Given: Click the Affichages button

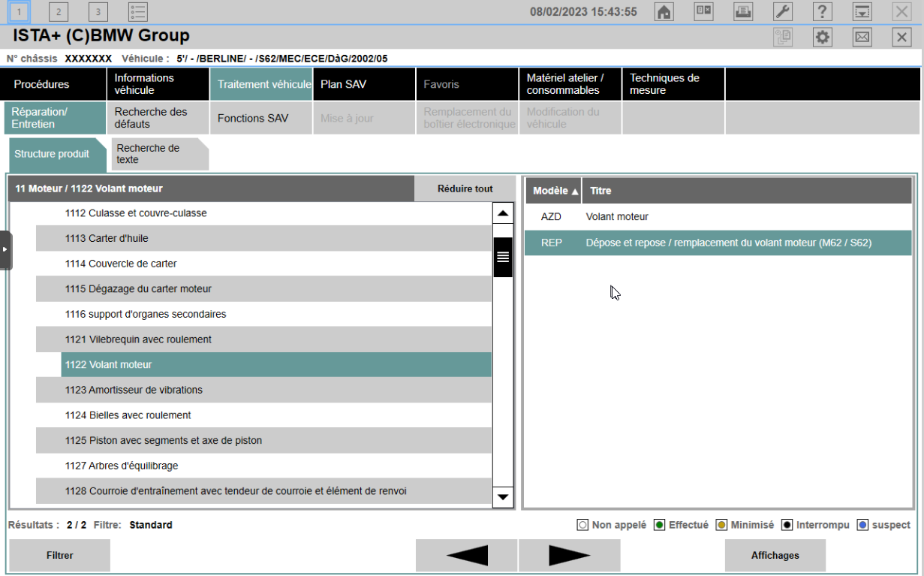Looking at the screenshot, I should [x=775, y=556].
